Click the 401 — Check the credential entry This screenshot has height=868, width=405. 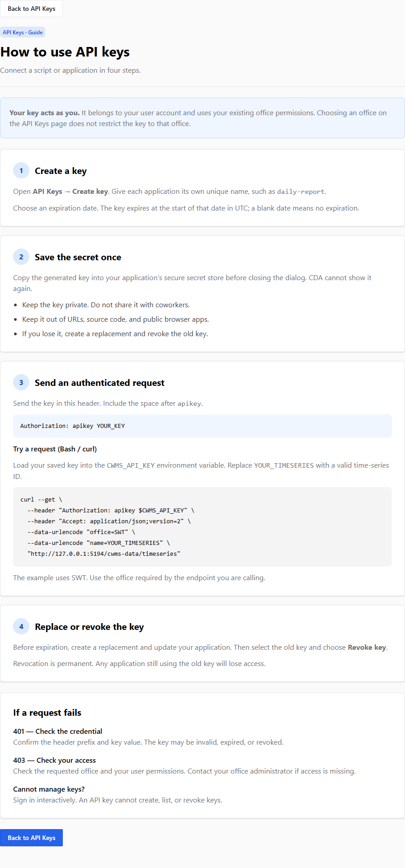click(148, 737)
